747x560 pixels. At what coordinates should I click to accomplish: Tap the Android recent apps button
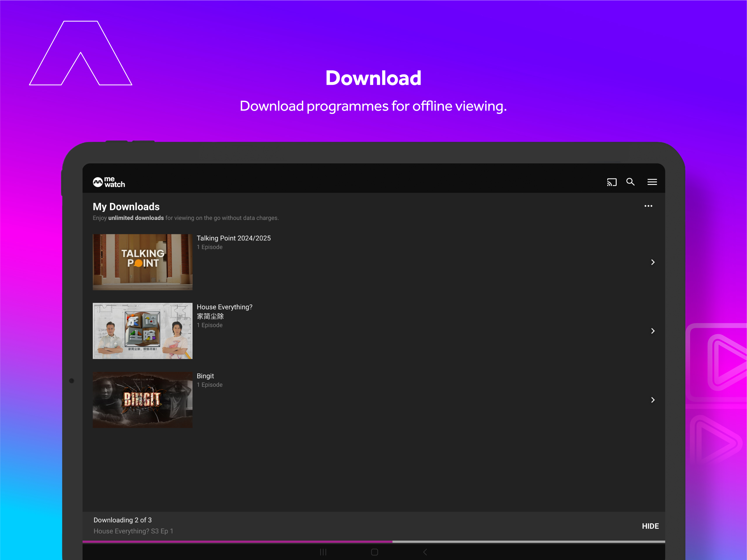click(323, 552)
